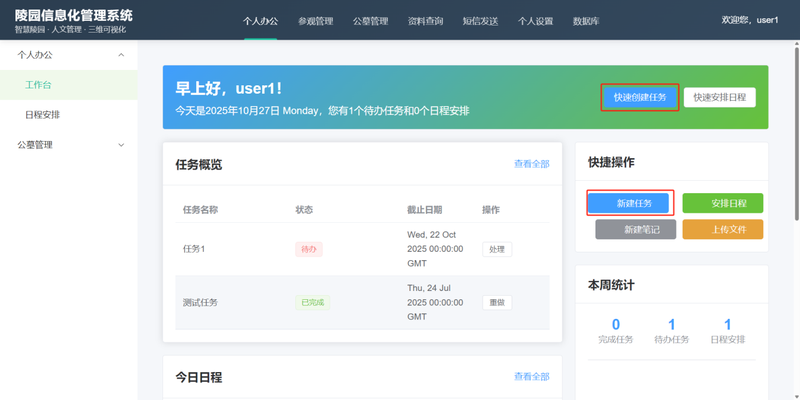This screenshot has width=800, height=400.
Task: Select 工作台 in the sidebar
Action: tap(39, 85)
